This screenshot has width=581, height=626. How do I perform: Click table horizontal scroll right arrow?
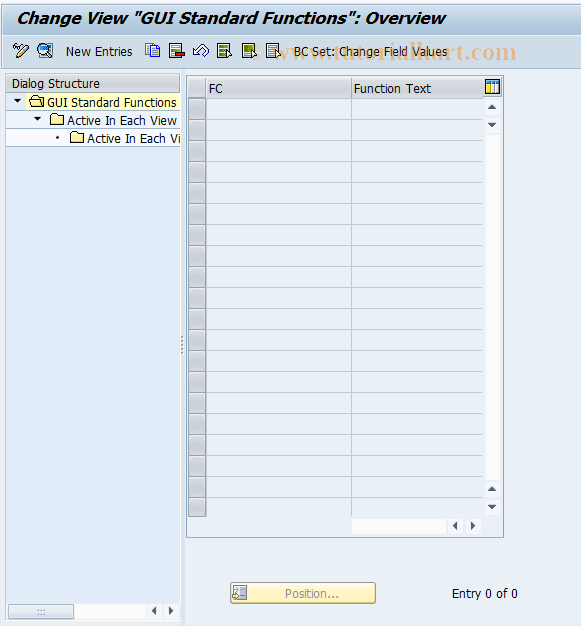click(473, 526)
